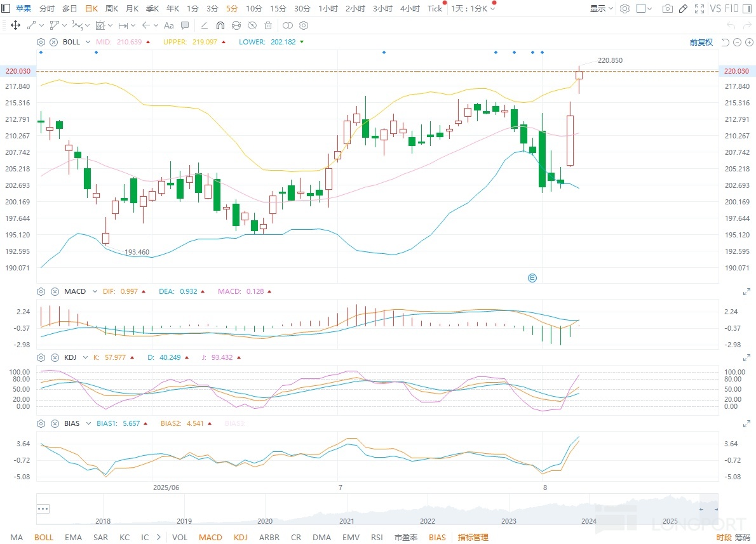Open 指标管理 indicator management
The width and height of the screenshot is (756, 544).
pos(473,537)
